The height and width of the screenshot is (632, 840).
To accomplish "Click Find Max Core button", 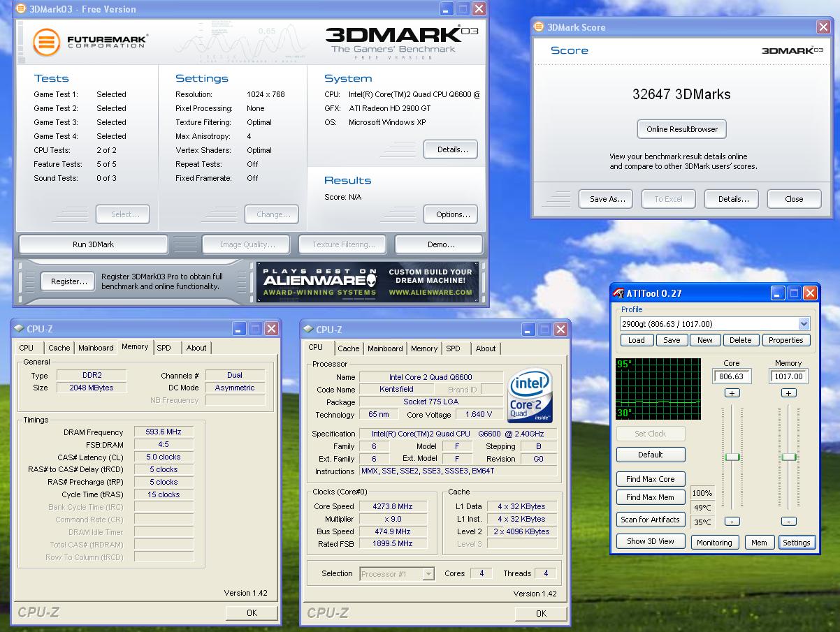I will coord(651,479).
